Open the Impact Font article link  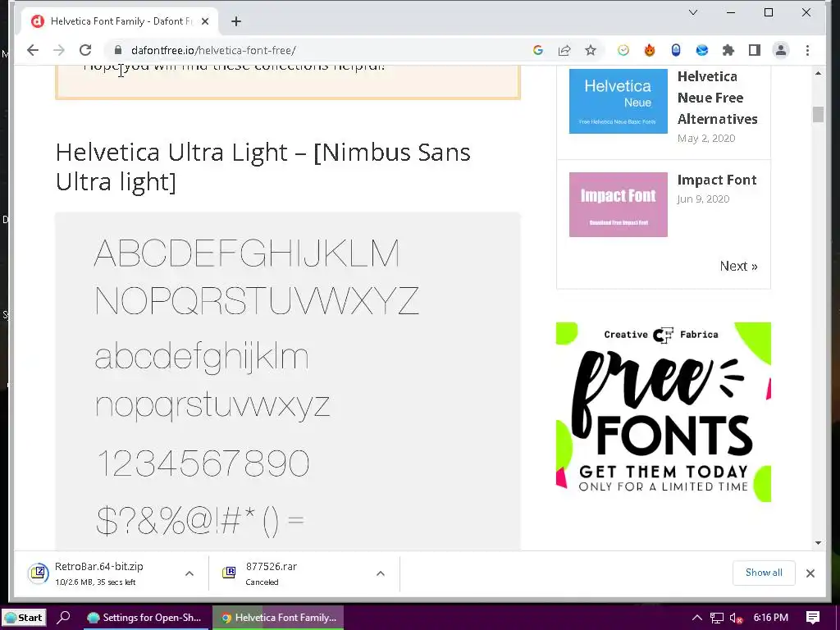tap(717, 180)
